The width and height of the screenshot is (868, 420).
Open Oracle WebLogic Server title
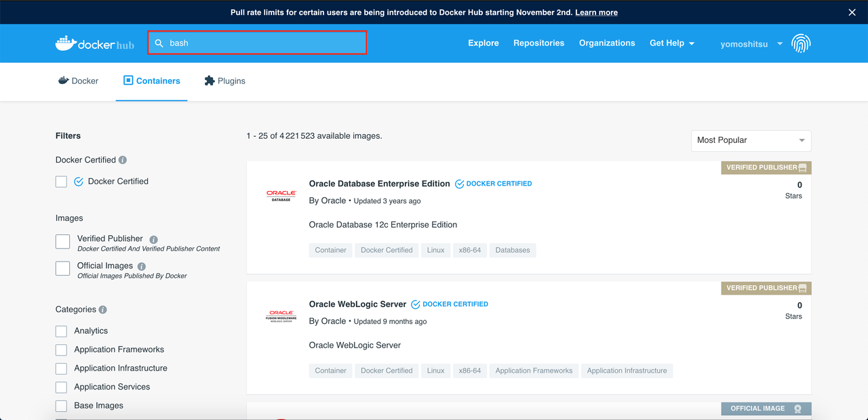pos(357,304)
